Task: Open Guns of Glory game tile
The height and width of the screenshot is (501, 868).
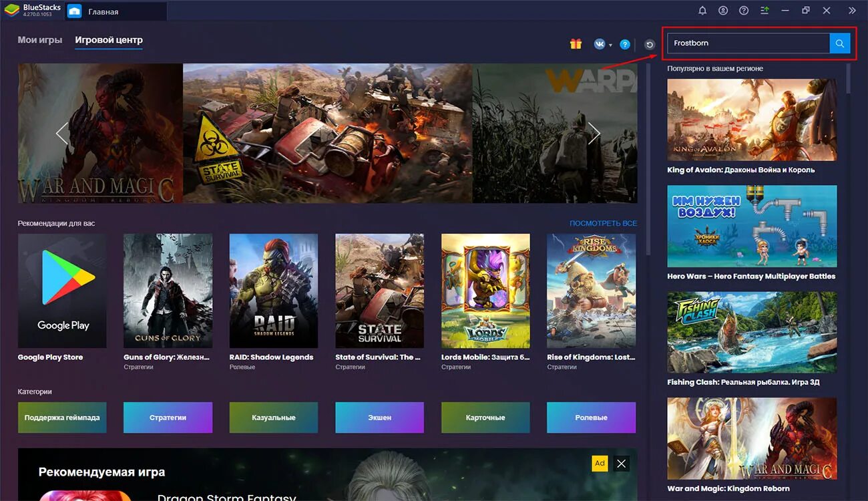Action: [168, 291]
